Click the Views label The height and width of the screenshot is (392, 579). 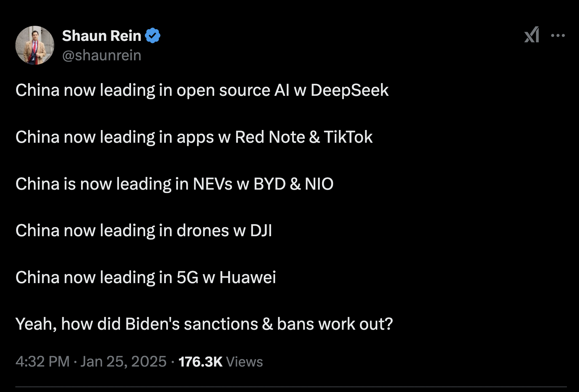coord(244,362)
